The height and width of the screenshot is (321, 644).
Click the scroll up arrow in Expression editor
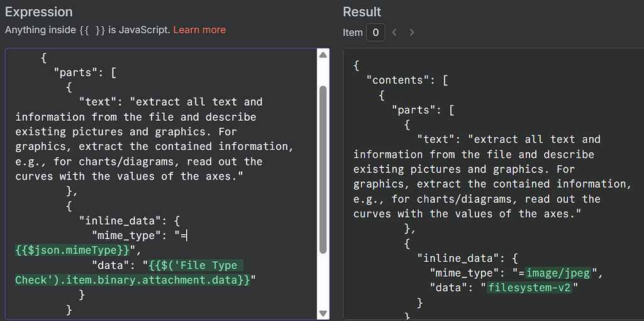[323, 55]
